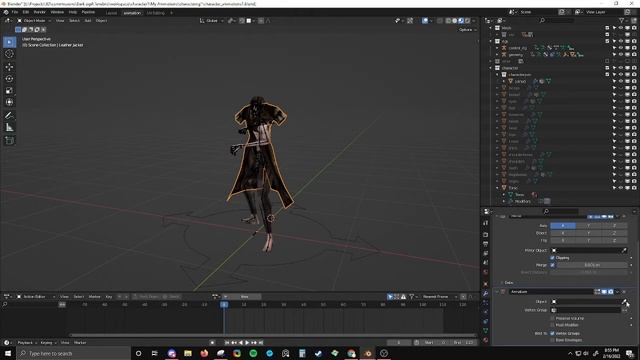640x360 pixels.
Task: Click the Action Editor Key menu
Action: (x=109, y=297)
